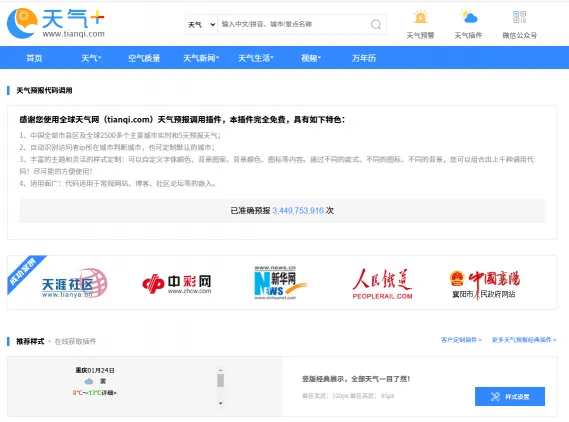Expand the 天气新闻 navigation menu
The height and width of the screenshot is (422, 569).
click(x=201, y=58)
